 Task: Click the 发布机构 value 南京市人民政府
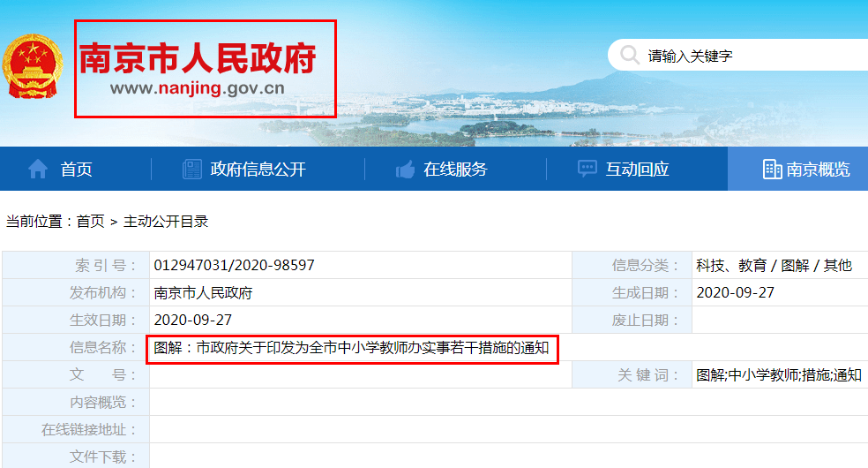(x=203, y=292)
